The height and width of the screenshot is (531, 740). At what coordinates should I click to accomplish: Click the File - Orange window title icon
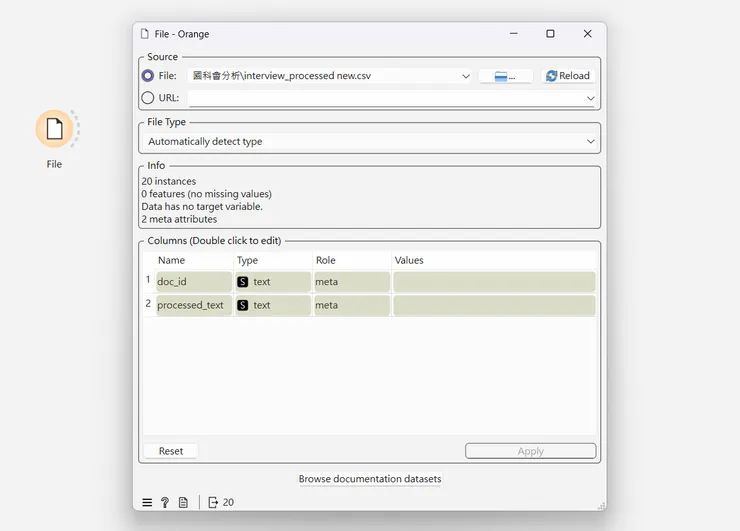[x=145, y=34]
